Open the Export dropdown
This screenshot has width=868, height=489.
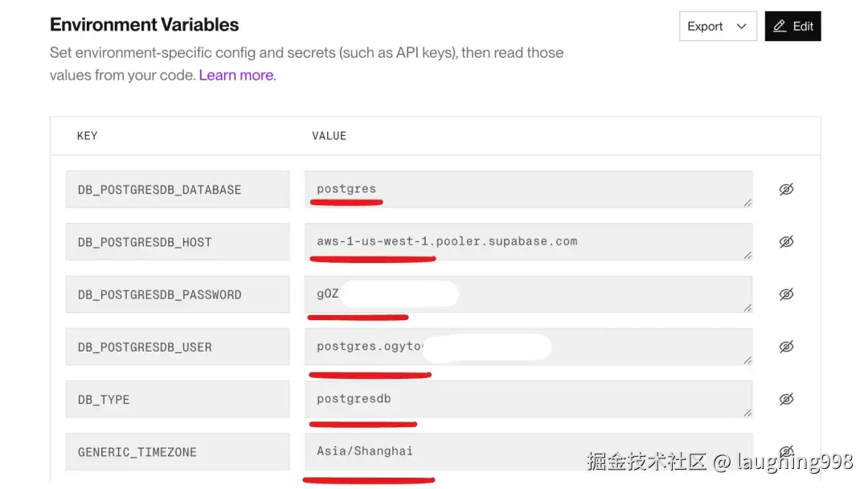click(x=717, y=27)
